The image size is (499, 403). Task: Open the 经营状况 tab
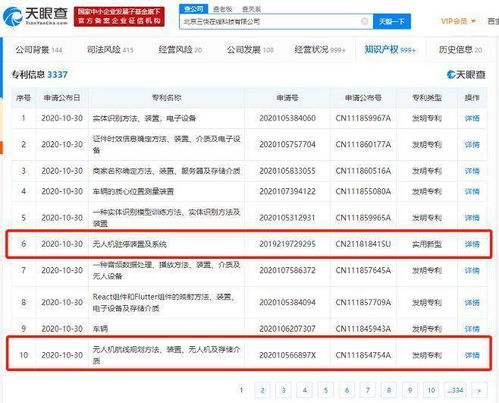coord(320,50)
